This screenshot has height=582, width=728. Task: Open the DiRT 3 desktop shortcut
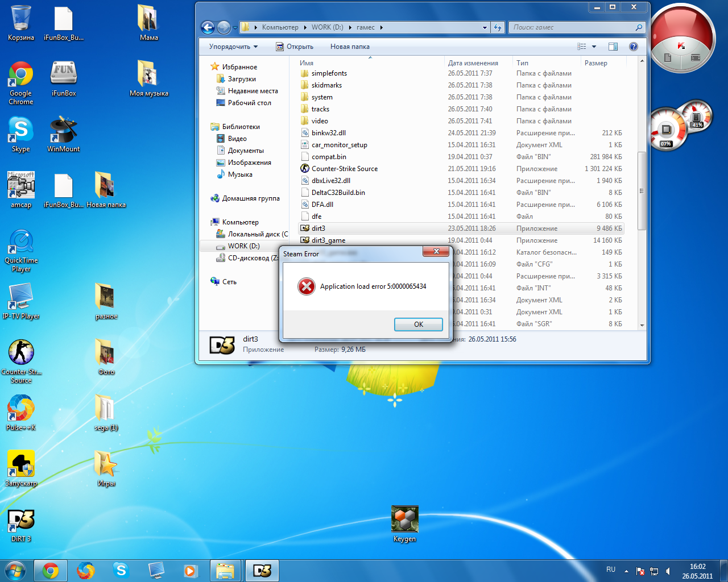pyautogui.click(x=21, y=521)
